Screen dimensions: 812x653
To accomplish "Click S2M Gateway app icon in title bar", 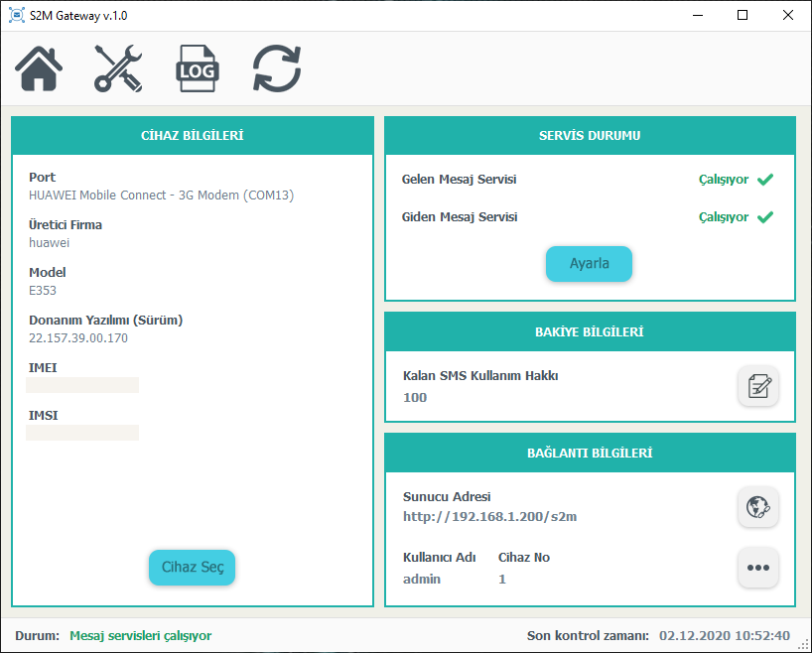I will point(17,16).
